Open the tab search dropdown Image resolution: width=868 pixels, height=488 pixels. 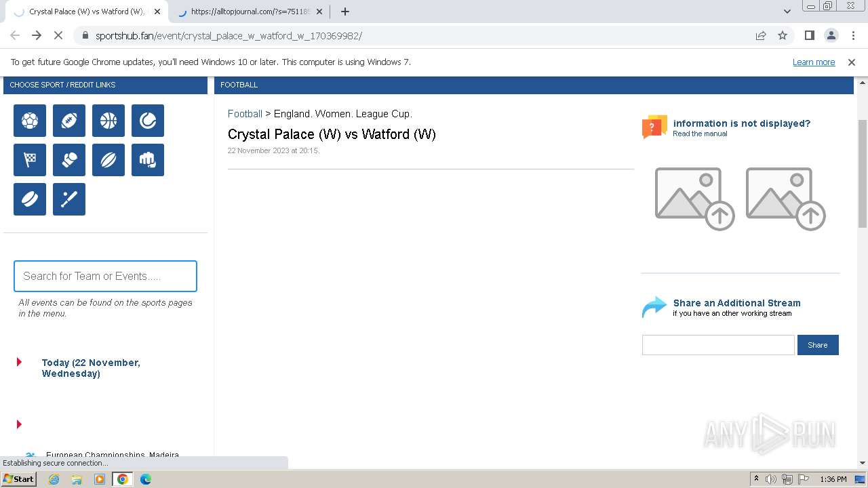[787, 12]
